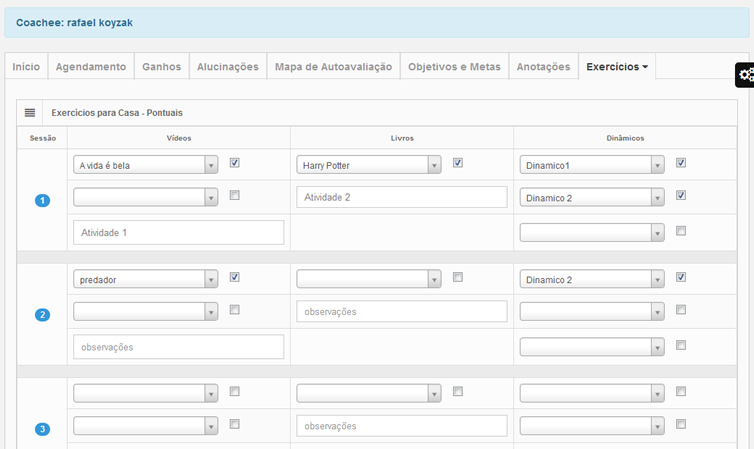Uncheck the predador video checkbox
This screenshot has height=449, width=754.
point(234,277)
